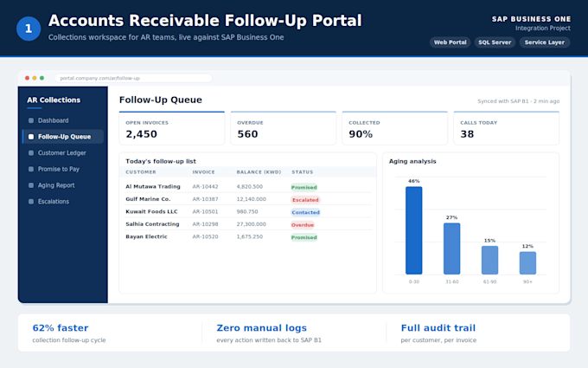The width and height of the screenshot is (588, 368).
Task: Click the Balance (KWD) column header
Action: pyautogui.click(x=259, y=172)
